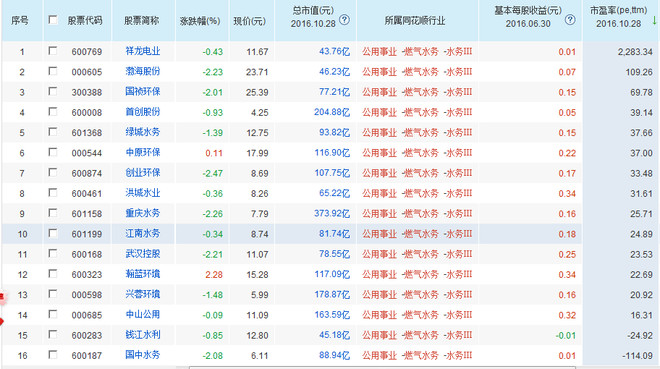660x369 pixels.
Task: Open the 国中水务 stock link
Action: pos(143,355)
